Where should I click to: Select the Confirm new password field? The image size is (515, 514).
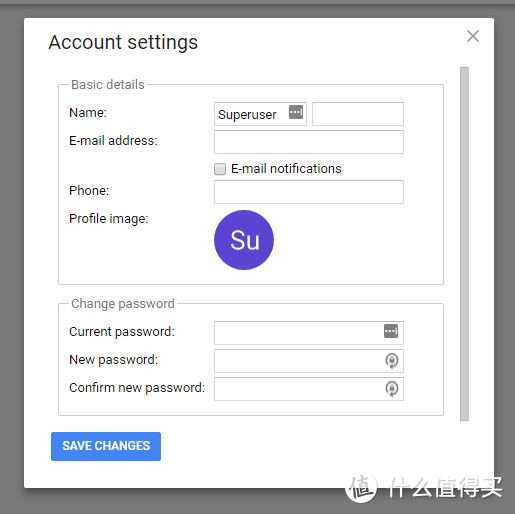point(309,389)
